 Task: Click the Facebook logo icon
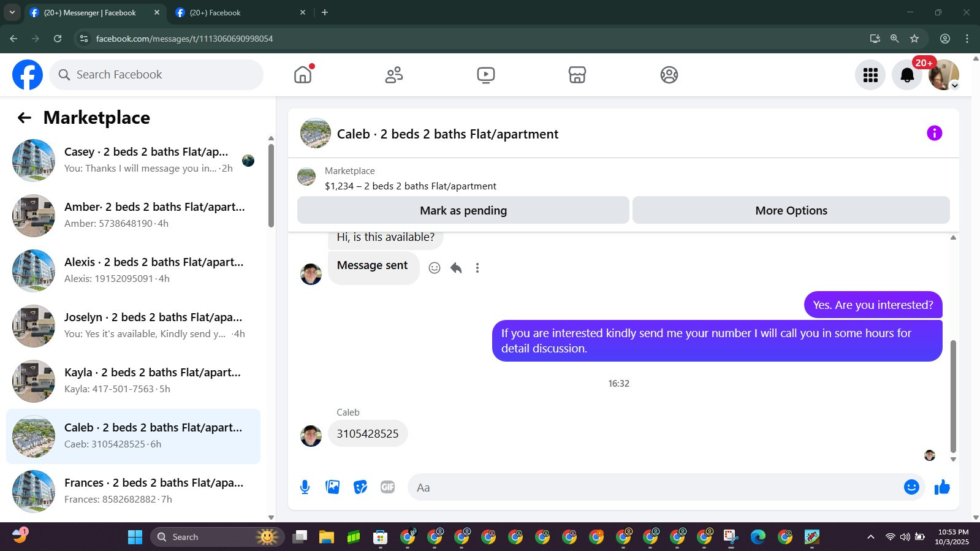tap(28, 75)
